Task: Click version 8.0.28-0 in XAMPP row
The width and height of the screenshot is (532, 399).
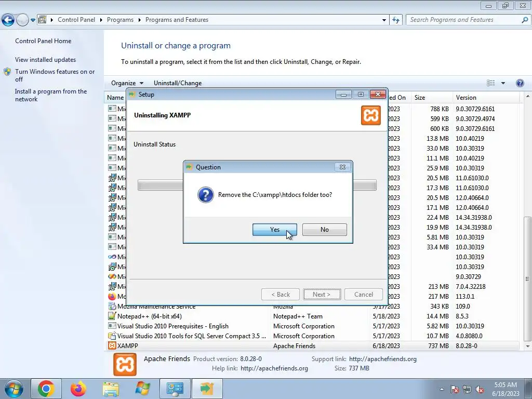Action: (467, 345)
